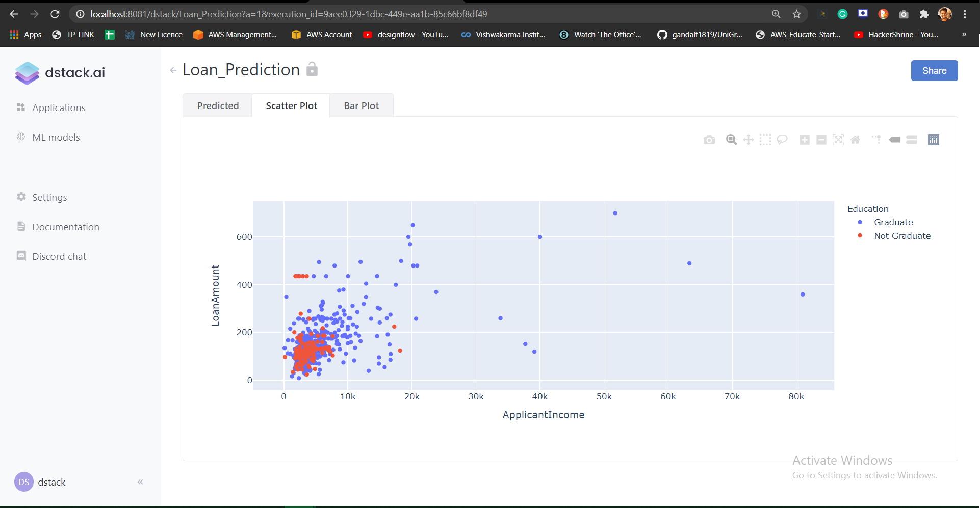Click the site information icon in address bar
This screenshot has height=508, width=980.
click(80, 14)
